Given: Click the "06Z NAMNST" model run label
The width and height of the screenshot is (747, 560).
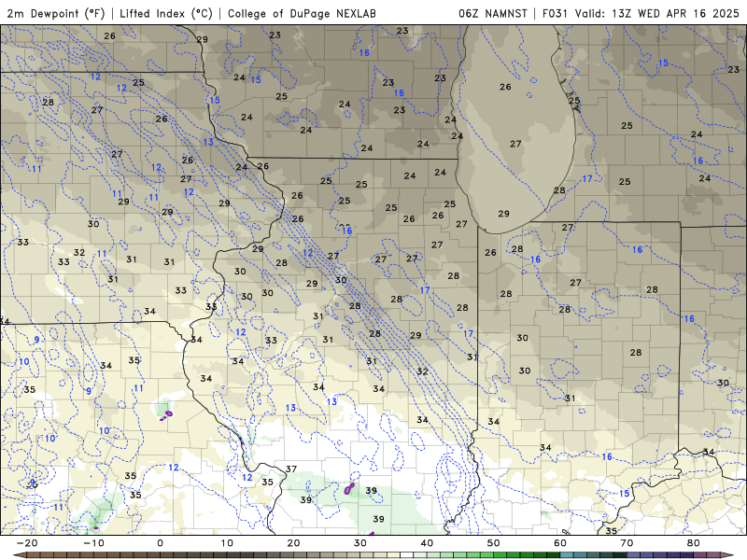Looking at the screenshot, I should (x=493, y=13).
